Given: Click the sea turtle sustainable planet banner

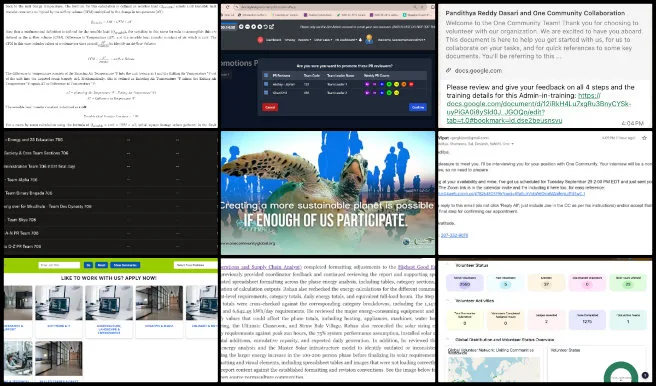Looking at the screenshot, I should coord(328,193).
